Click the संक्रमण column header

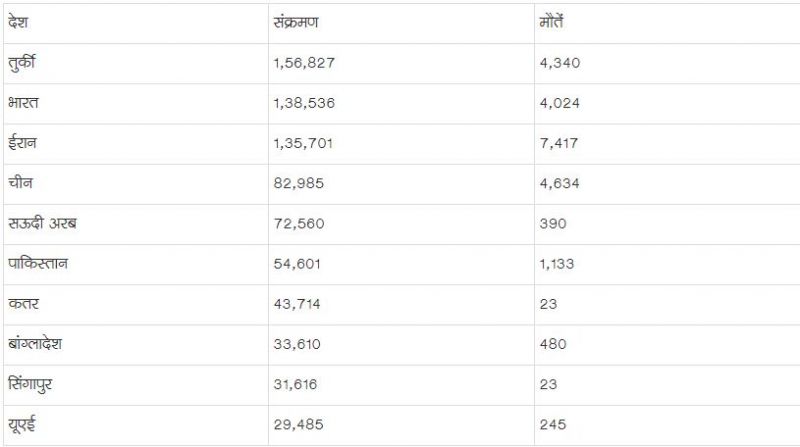pyautogui.click(x=298, y=22)
